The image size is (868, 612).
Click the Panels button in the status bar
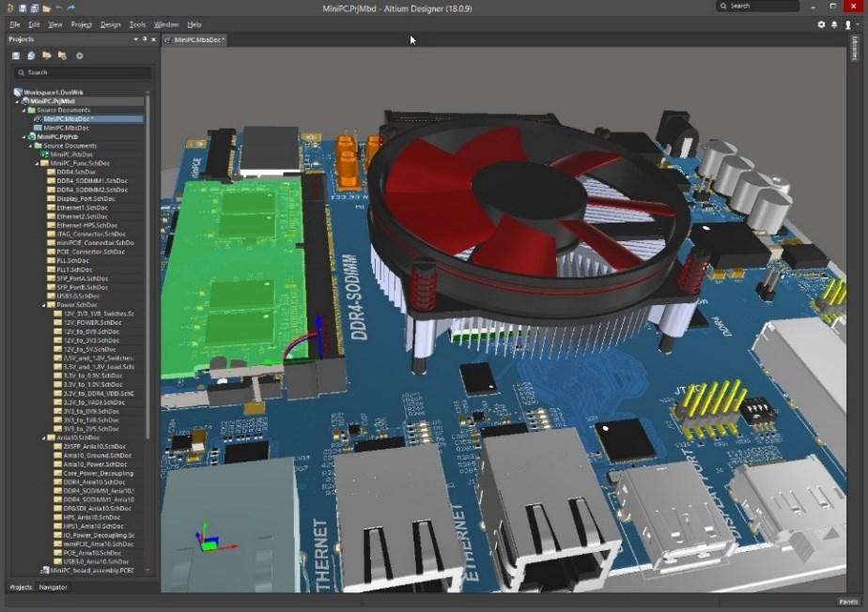848,602
